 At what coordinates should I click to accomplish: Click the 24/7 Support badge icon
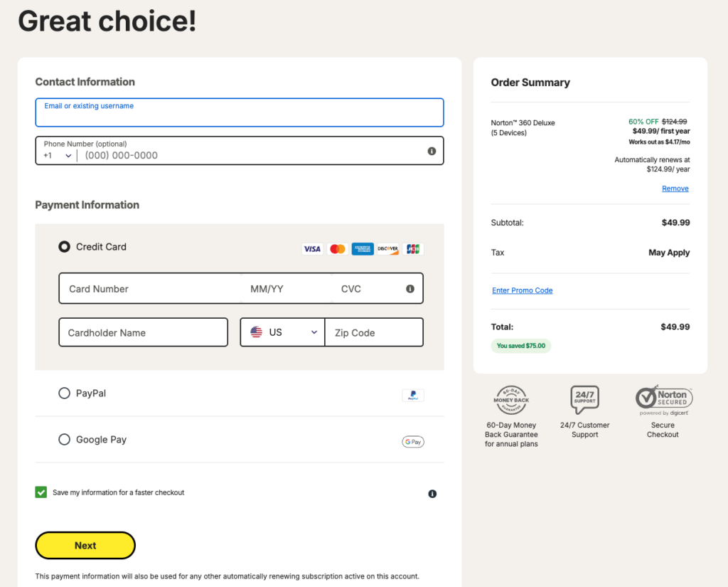(584, 400)
